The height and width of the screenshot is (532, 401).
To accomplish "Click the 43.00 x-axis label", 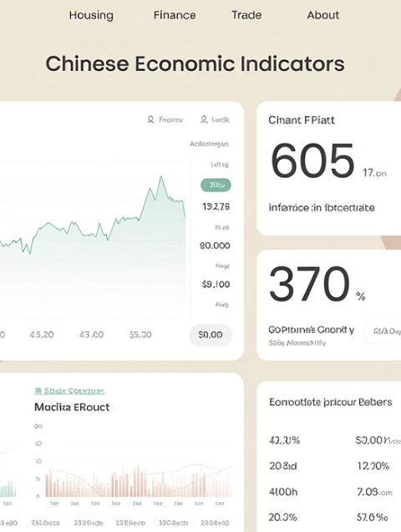I will (x=91, y=335).
